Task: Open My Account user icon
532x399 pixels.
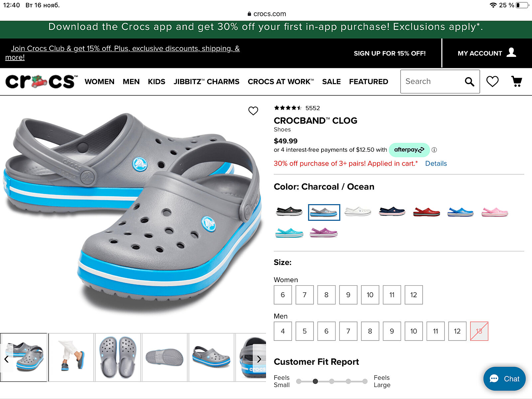Action: (x=511, y=53)
